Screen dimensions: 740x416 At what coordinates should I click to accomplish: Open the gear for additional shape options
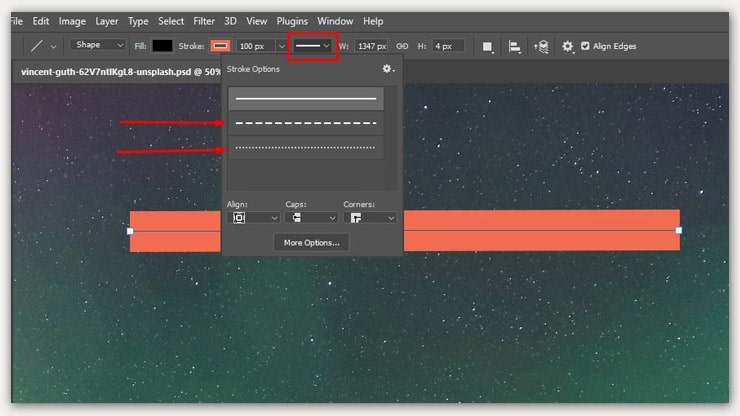[x=567, y=46]
